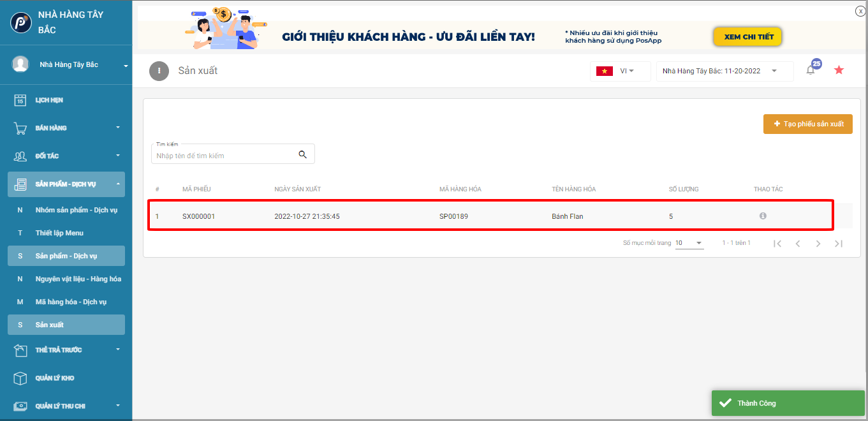The image size is (868, 421).
Task: Open Nguyên vật liệu - Hàng hóa page
Action: click(x=78, y=279)
